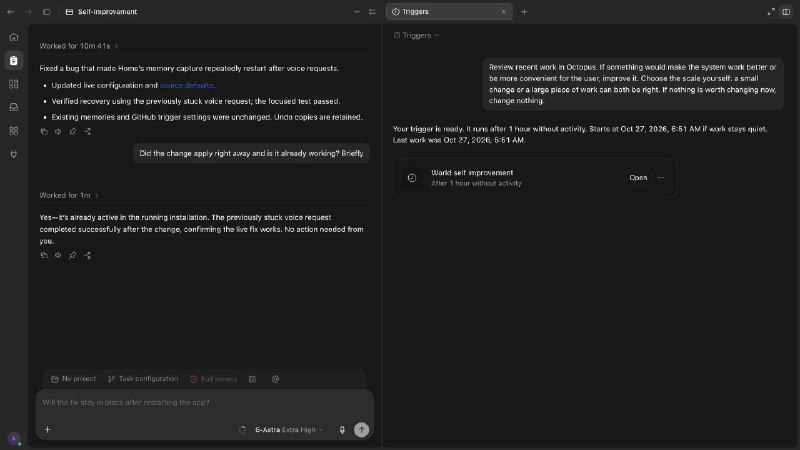Click the expand arrows icon at top right

(x=771, y=12)
